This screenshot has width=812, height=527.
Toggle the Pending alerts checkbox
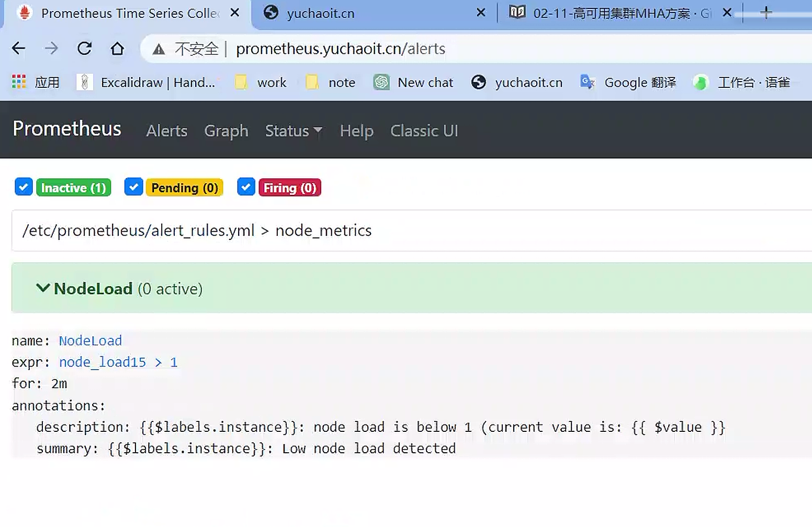pyautogui.click(x=133, y=187)
